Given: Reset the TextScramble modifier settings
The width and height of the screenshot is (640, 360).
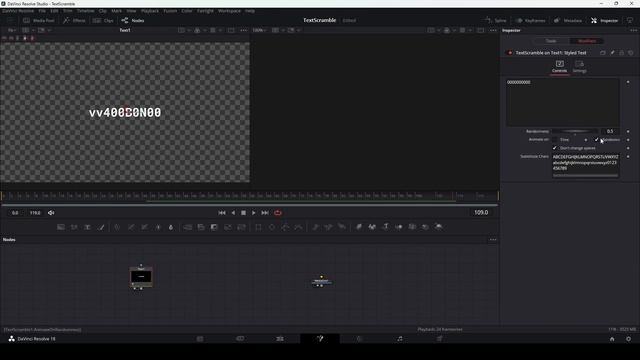Looking at the screenshot, I should click(x=631, y=53).
